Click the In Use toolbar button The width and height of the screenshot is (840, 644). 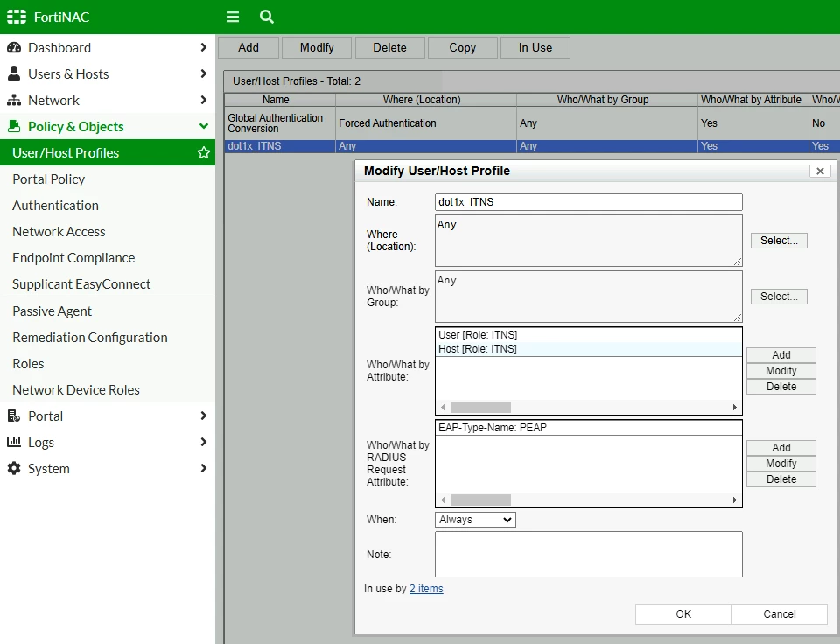[535, 47]
